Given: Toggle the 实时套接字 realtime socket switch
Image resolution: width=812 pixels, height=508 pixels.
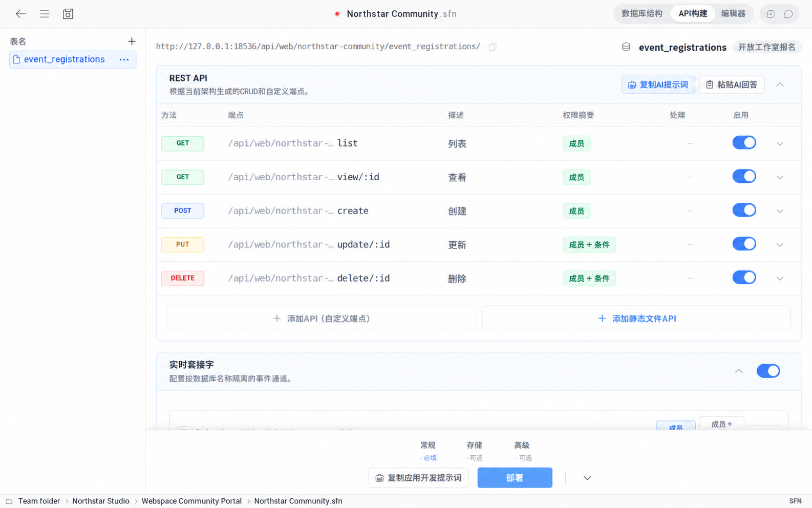Looking at the screenshot, I should [768, 371].
